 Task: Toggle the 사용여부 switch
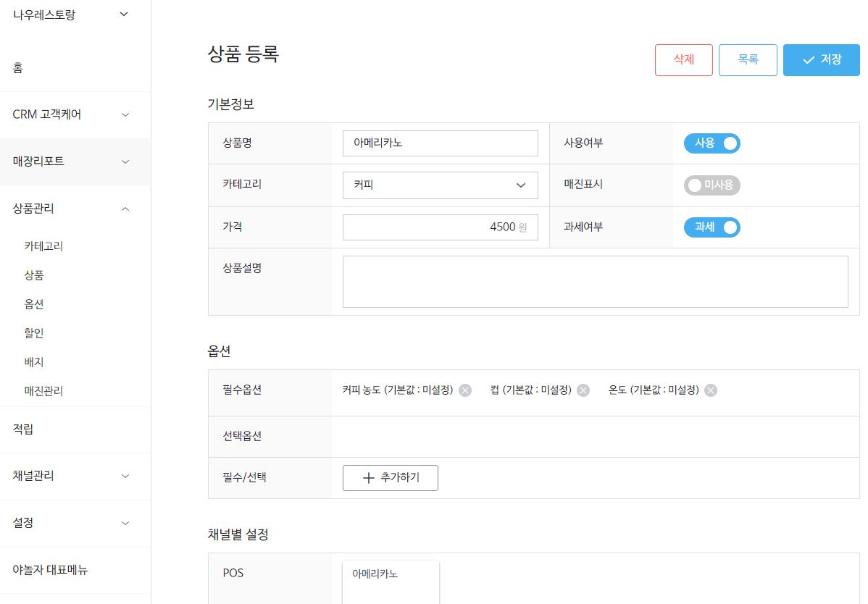click(x=712, y=143)
